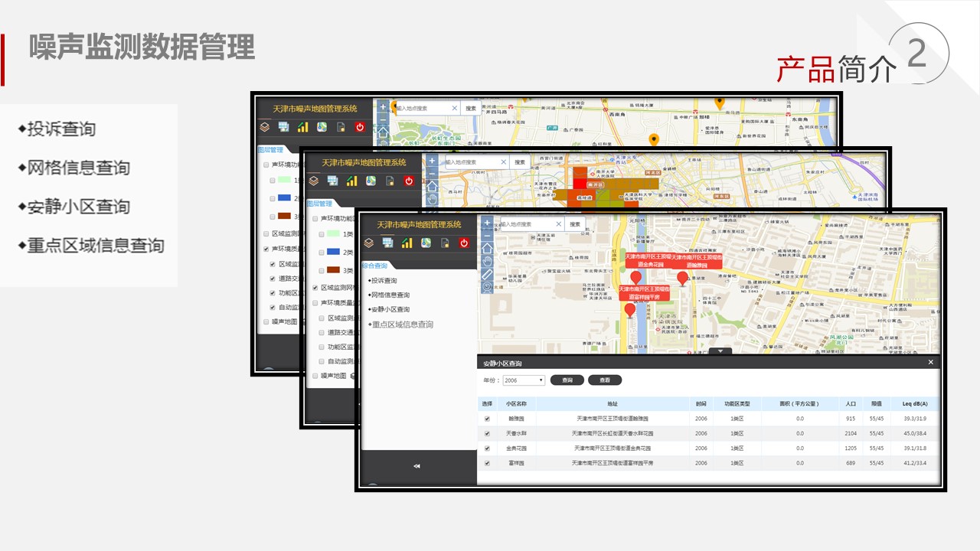Click the blue 2类 color swatch in middle window
980x551 pixels.
coord(333,252)
